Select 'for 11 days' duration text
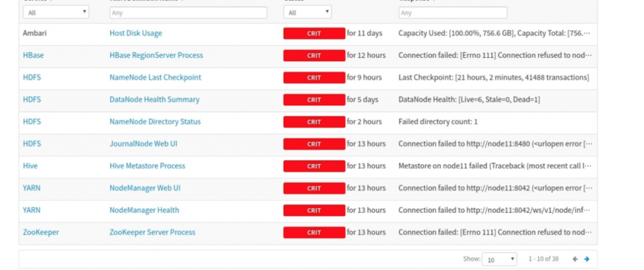This screenshot has width=644, height=270. (364, 33)
